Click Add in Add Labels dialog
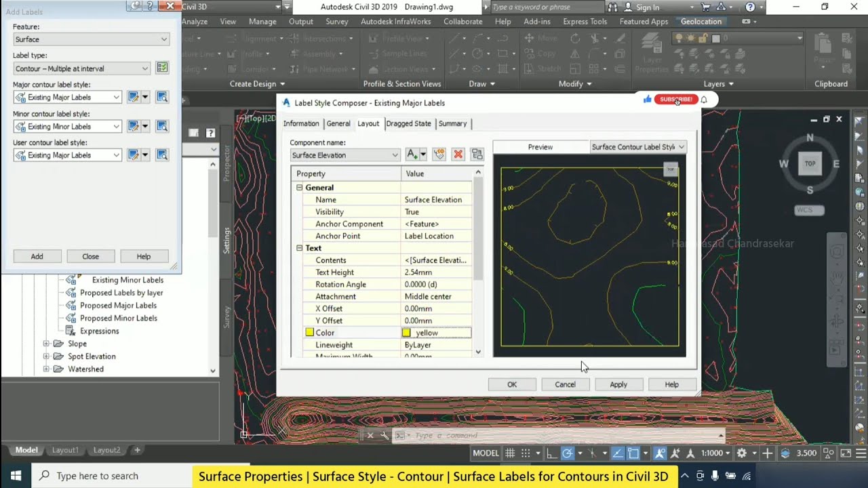 point(37,256)
